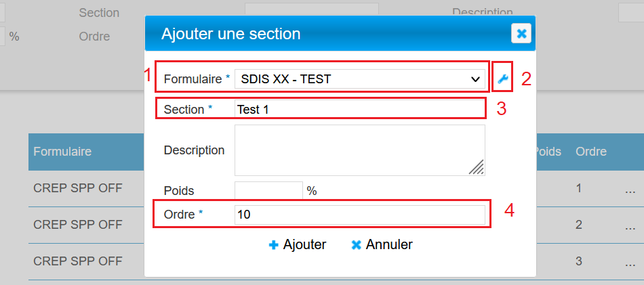
Task: Focus the Section field containing Test 1
Action: tap(359, 109)
